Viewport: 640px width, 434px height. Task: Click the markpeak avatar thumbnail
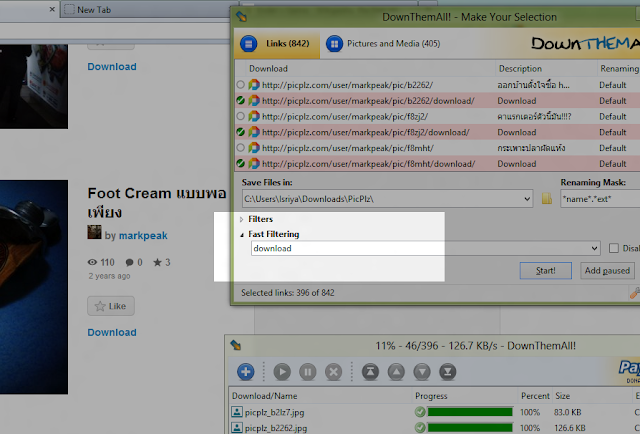click(94, 232)
